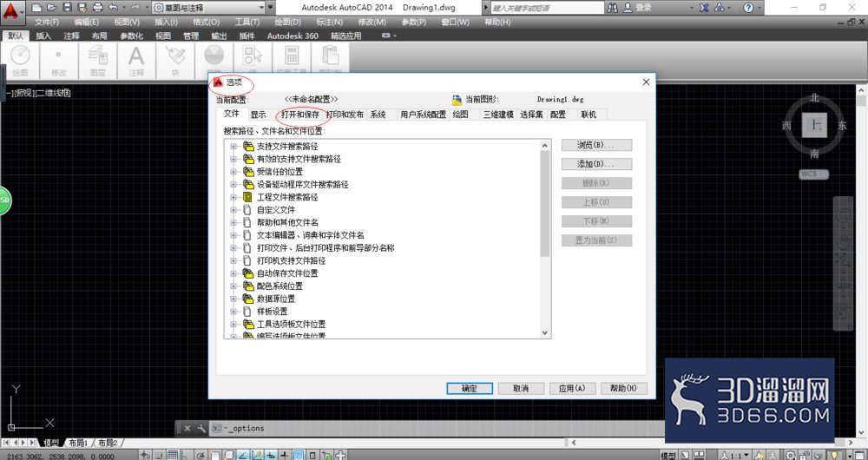
Task: Expand 受信任的位置 tree node
Action: pos(233,172)
